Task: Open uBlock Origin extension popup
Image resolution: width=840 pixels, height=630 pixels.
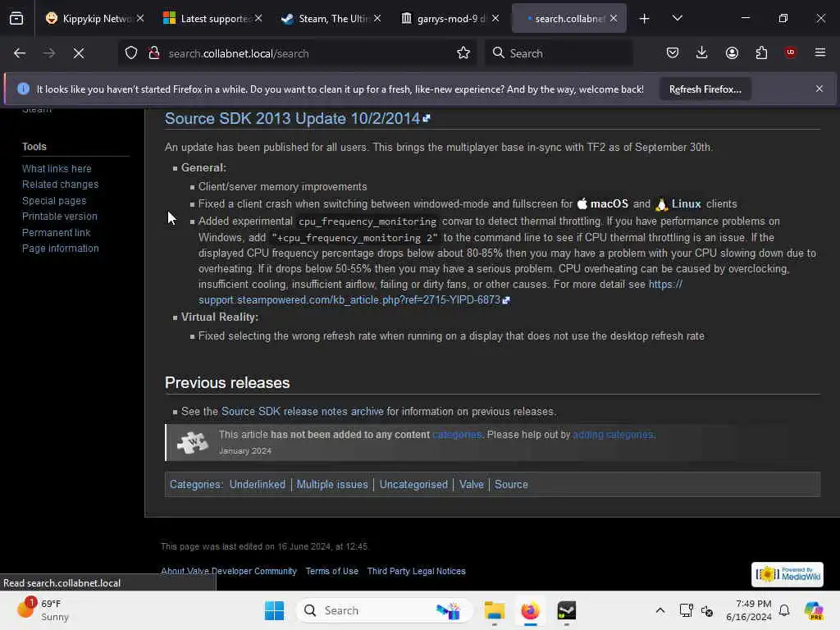Action: coord(790,52)
